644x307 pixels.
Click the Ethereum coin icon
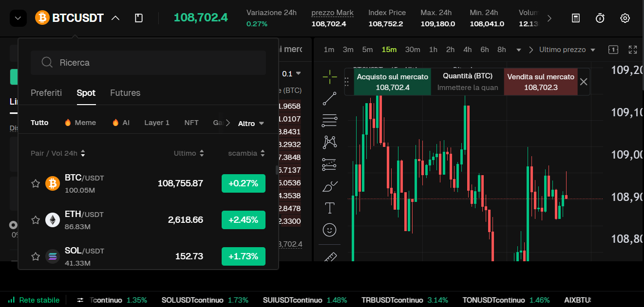pyautogui.click(x=53, y=220)
